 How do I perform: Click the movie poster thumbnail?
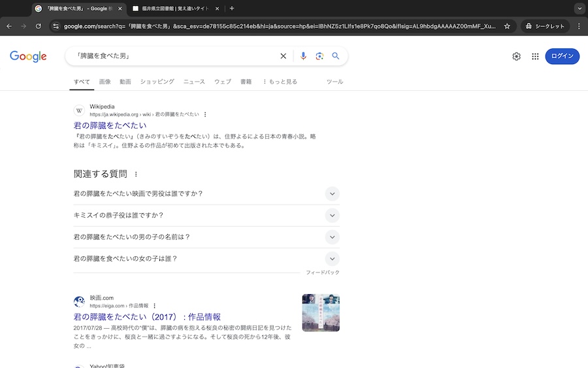pos(321,313)
